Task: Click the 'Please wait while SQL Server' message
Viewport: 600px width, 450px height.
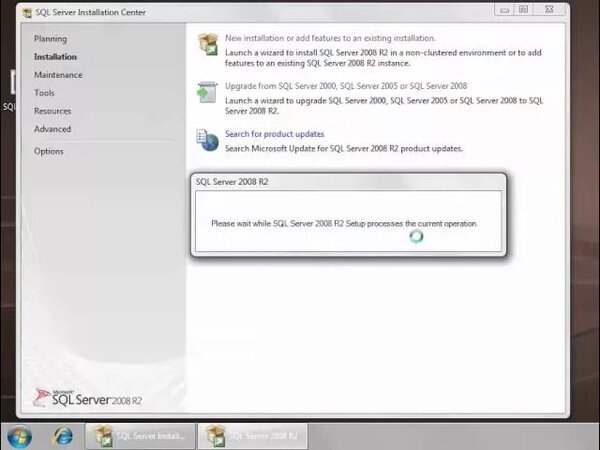Action: tap(344, 223)
